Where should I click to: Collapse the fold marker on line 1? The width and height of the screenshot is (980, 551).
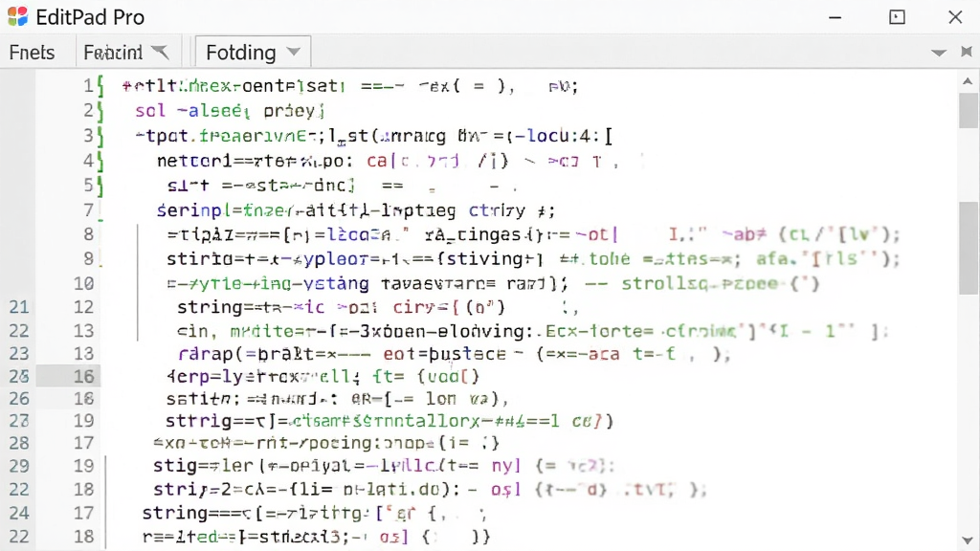[x=100, y=86]
